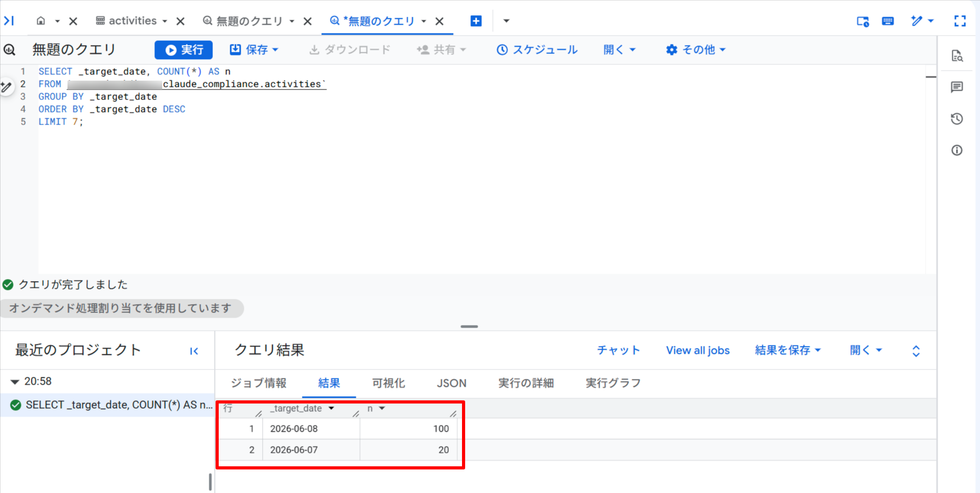The width and height of the screenshot is (980, 493).
Task: Open チャット link in results header
Action: click(618, 350)
